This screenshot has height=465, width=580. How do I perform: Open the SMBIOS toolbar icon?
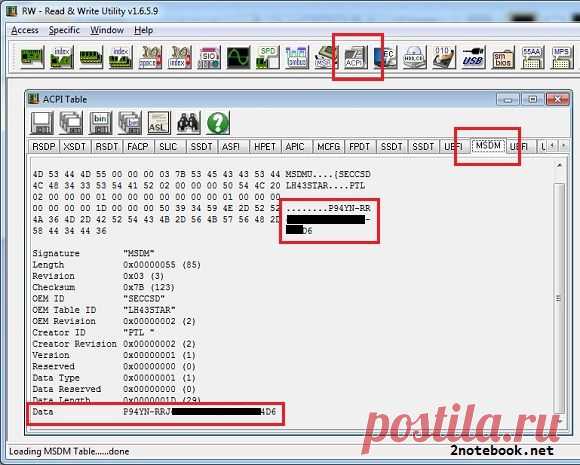[503, 57]
